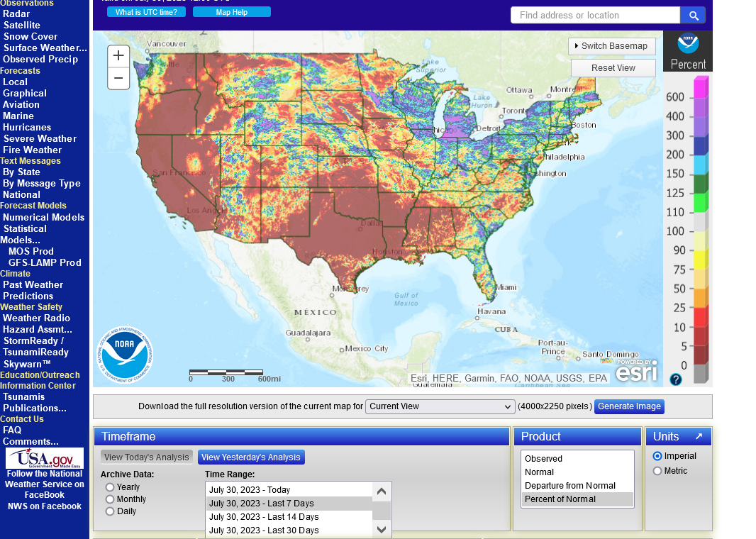This screenshot has width=756, height=539.
Task: Click the Esri attribution text on the map
Action: [508, 379]
